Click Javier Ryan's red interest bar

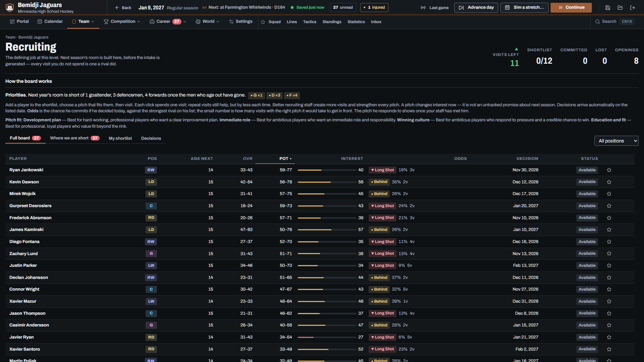(327, 338)
